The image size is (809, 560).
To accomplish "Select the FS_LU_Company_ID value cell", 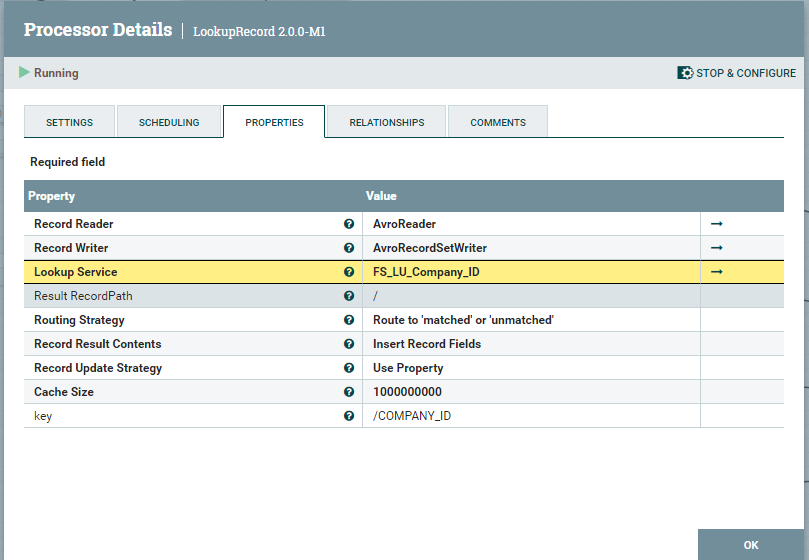I will 531,272.
